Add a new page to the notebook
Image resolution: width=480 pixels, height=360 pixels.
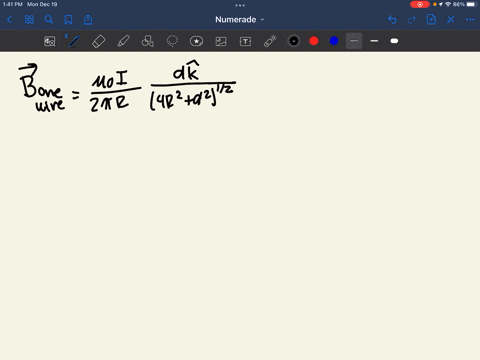[431, 19]
